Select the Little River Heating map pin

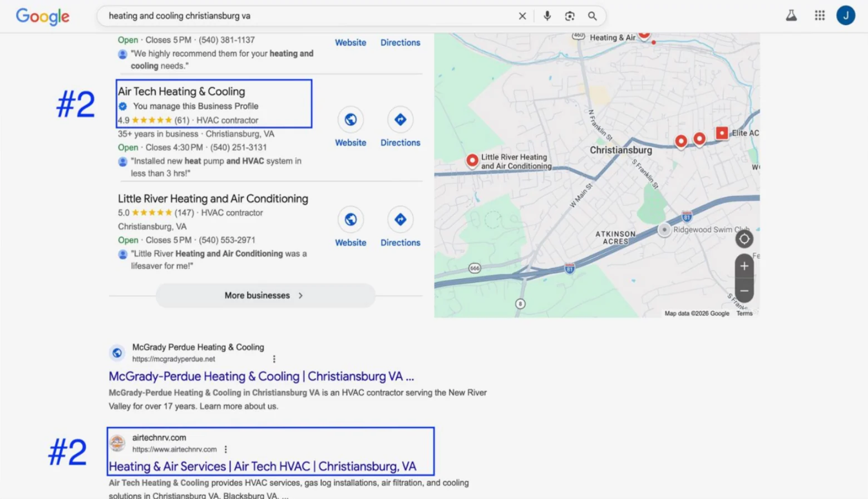pos(472,161)
